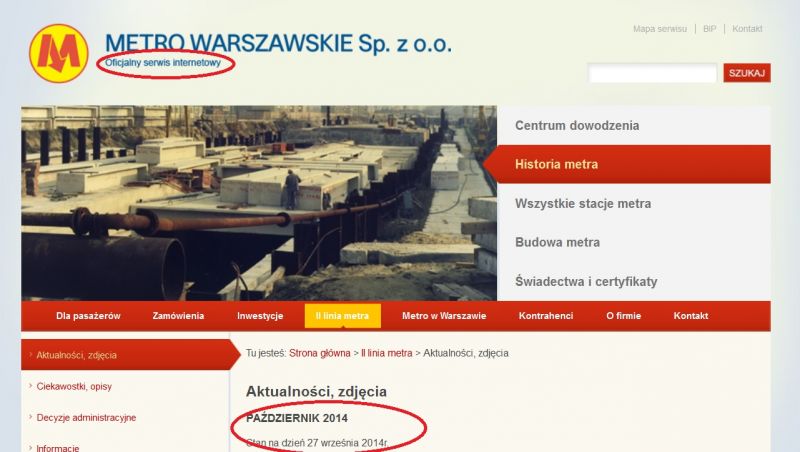Select the II linia metra tab
Image resolution: width=800 pixels, height=452 pixels.
point(342,316)
